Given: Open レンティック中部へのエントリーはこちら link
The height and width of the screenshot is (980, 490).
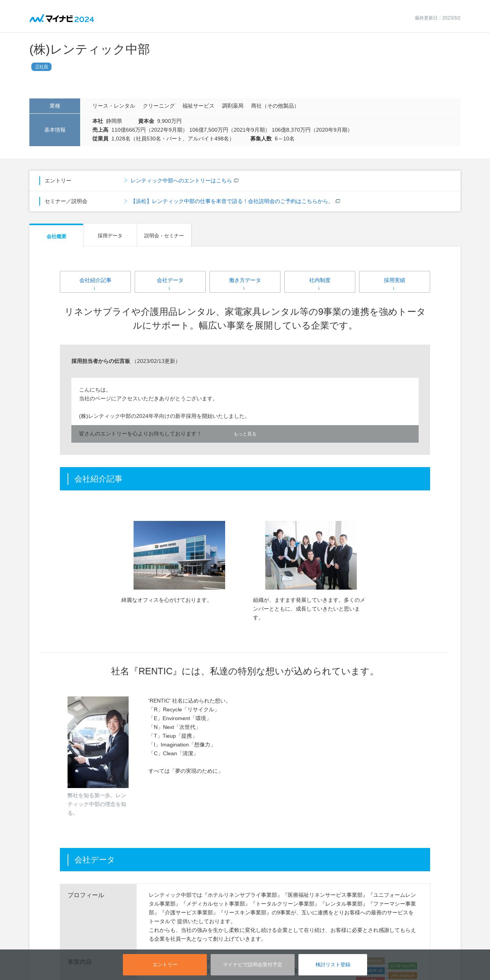Looking at the screenshot, I should (181, 181).
